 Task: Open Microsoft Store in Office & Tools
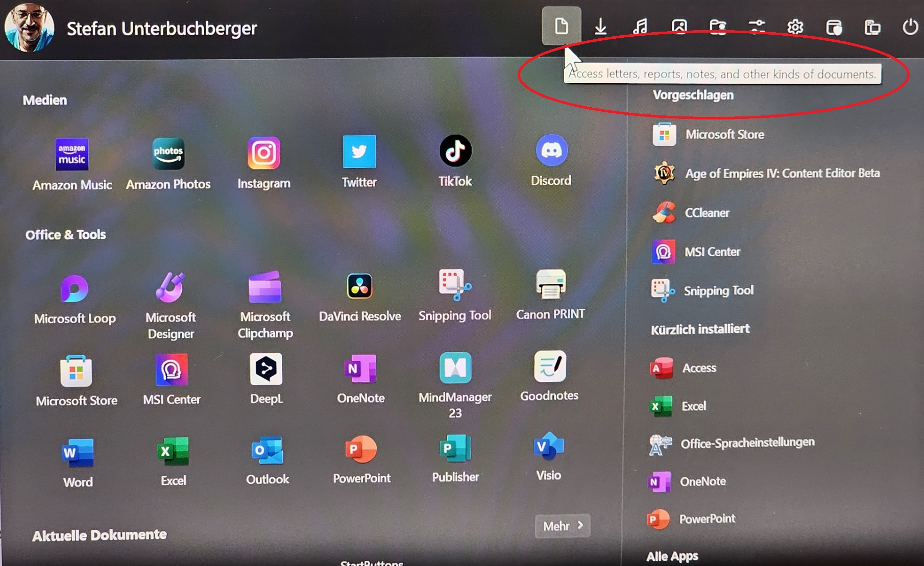coord(77,381)
